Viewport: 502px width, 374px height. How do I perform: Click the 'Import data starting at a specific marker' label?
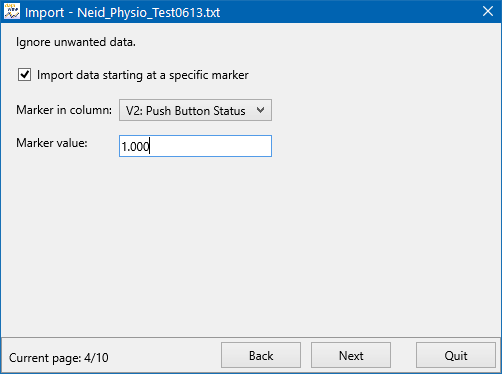click(x=143, y=75)
